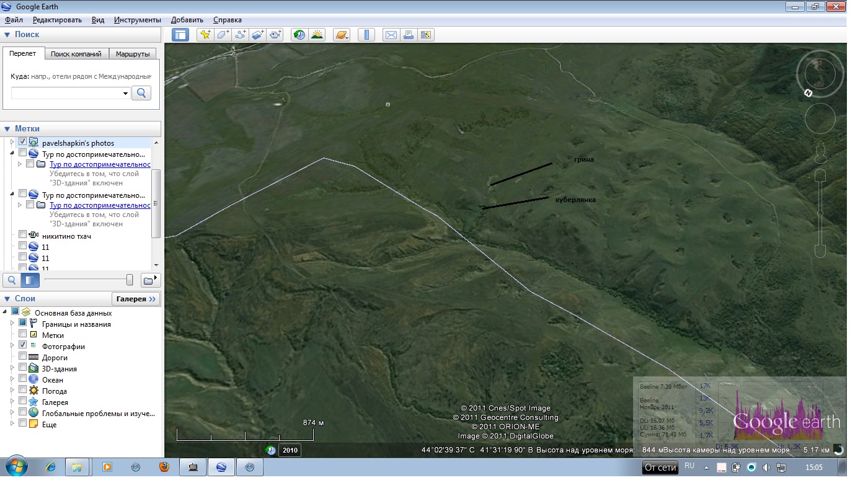Click the Add Placemark pushpin icon
Viewport: 868px width, 488px height.
click(x=205, y=35)
